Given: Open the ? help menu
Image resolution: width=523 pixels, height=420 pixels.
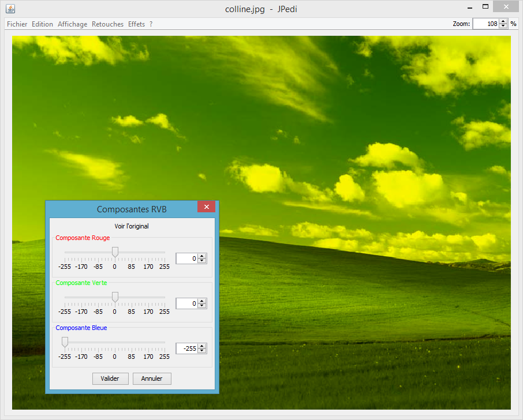Looking at the screenshot, I should pyautogui.click(x=151, y=24).
